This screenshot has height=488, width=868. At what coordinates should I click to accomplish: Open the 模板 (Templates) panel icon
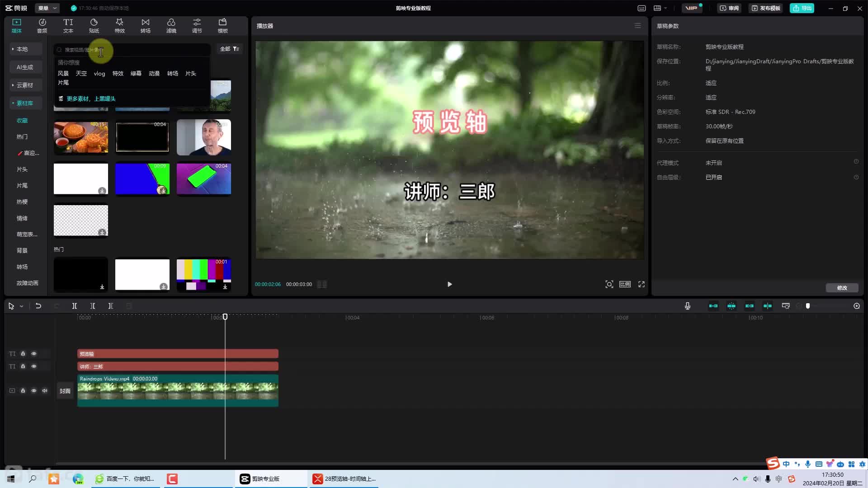click(222, 26)
